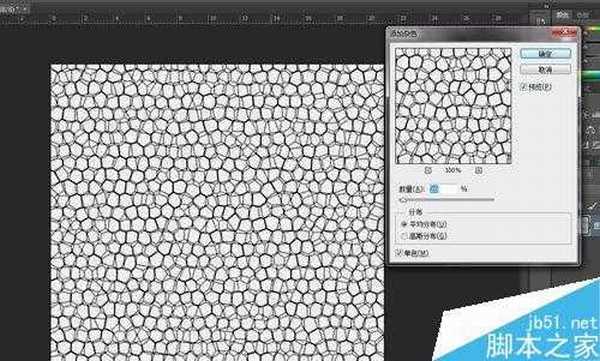Viewport: 600px width, 361px height.
Task: Open the second workspace tab at far right
Action: click(582, 15)
